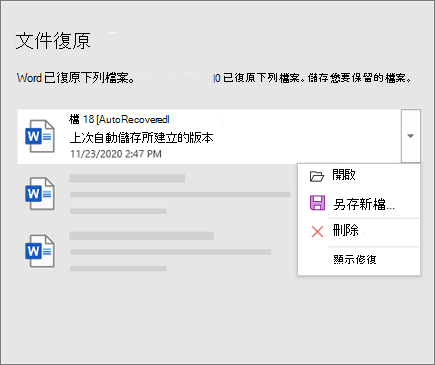Click the Word 已復原下列檔案 message text

76,78
